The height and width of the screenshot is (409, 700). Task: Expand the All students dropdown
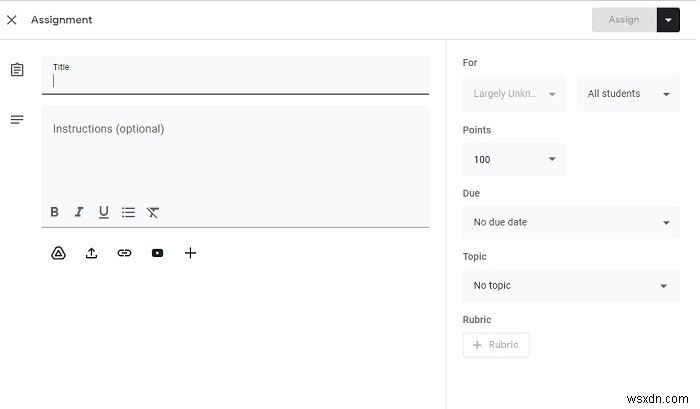(629, 94)
